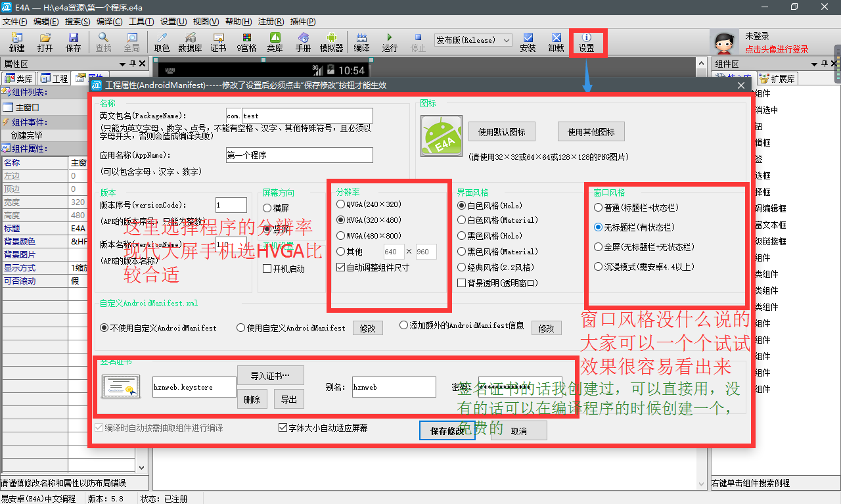Click the 新建 (New) toolbar icon

pos(16,42)
